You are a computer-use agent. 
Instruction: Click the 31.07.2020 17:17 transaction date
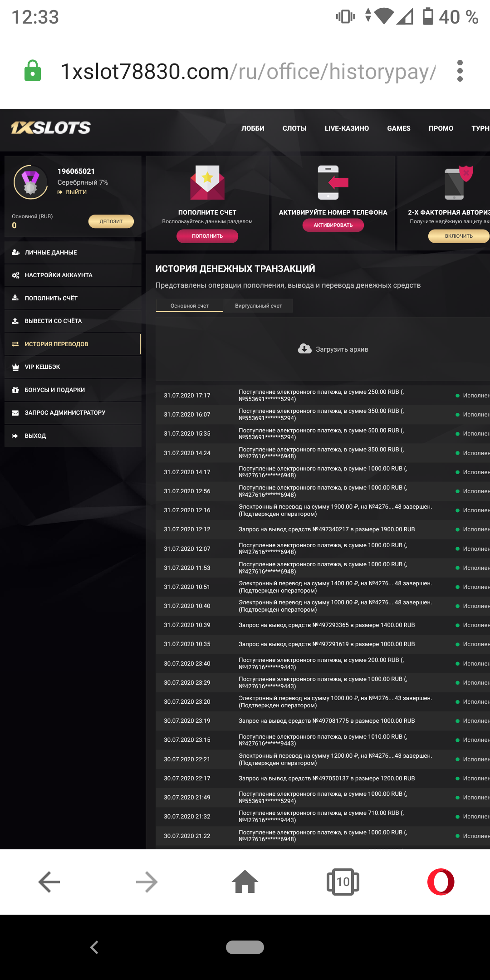point(187,396)
